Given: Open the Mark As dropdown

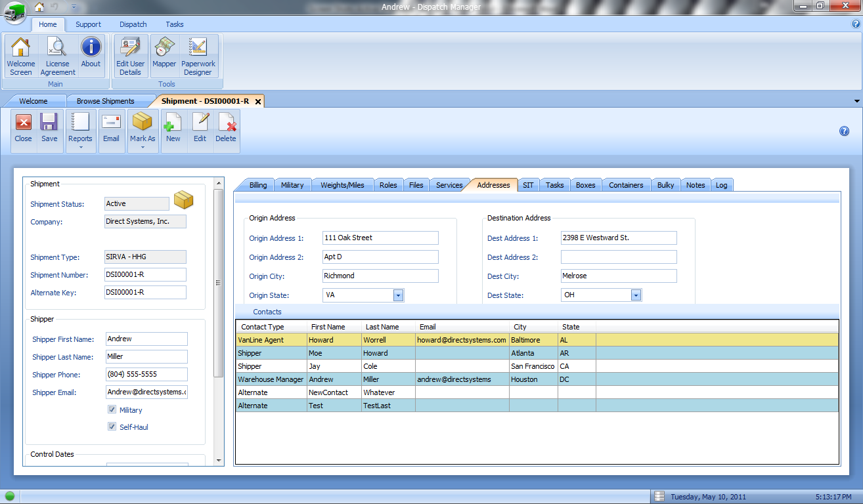Looking at the screenshot, I should [143, 147].
